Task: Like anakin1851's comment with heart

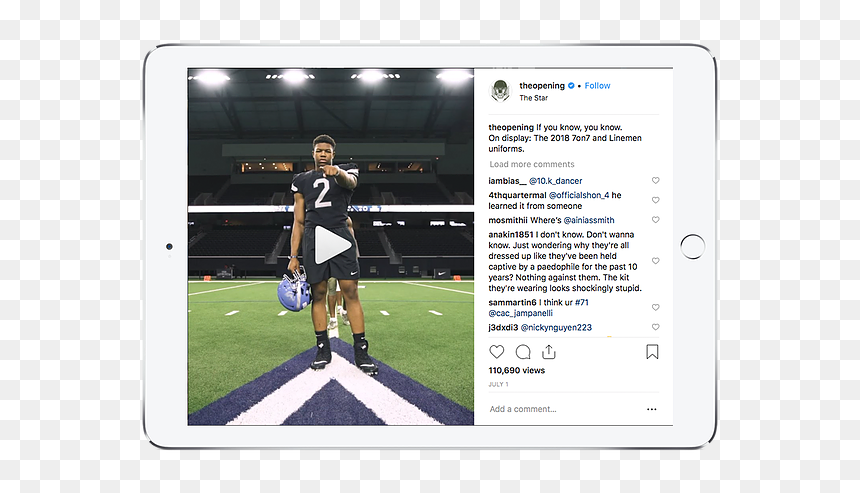Action: click(x=655, y=260)
